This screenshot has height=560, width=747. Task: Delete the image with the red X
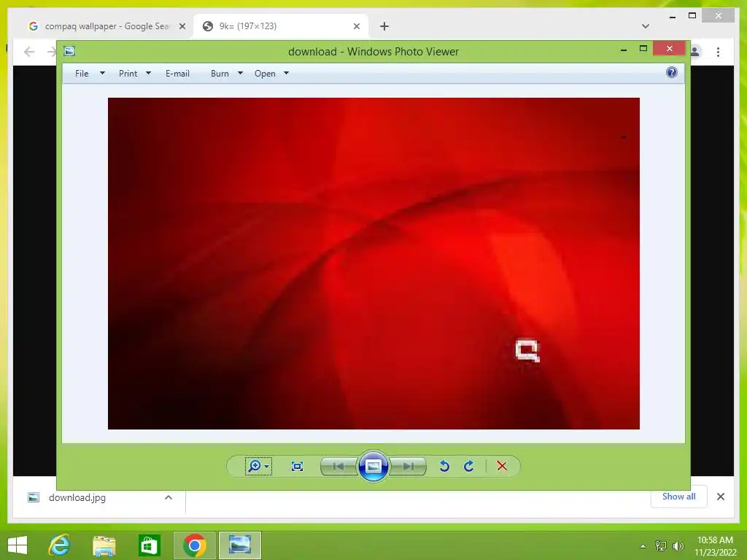pos(502,466)
